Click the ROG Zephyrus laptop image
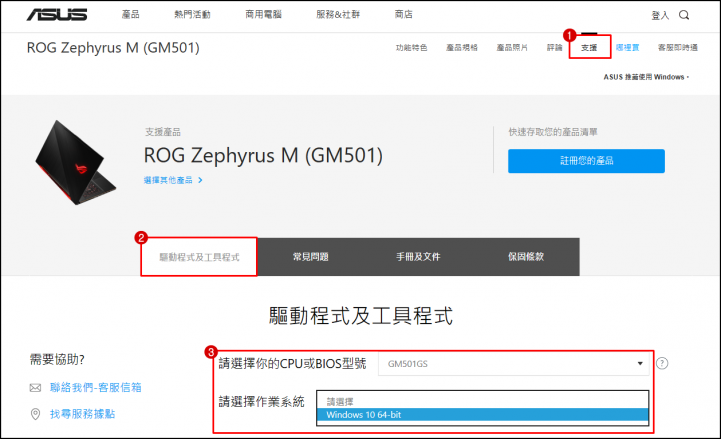 (x=75, y=162)
